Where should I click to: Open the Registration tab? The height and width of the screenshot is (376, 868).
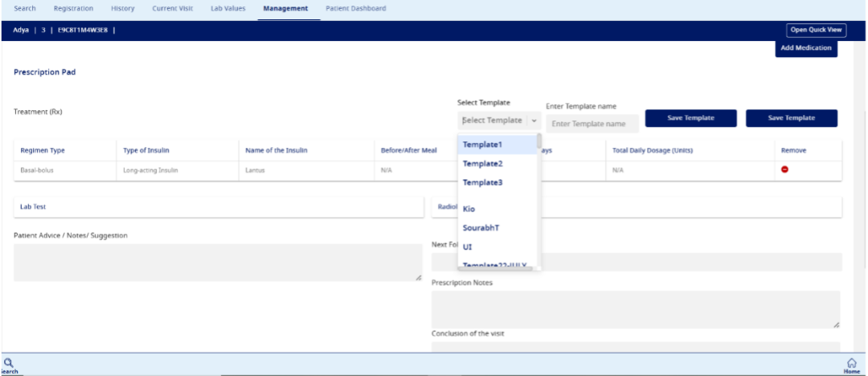(73, 9)
